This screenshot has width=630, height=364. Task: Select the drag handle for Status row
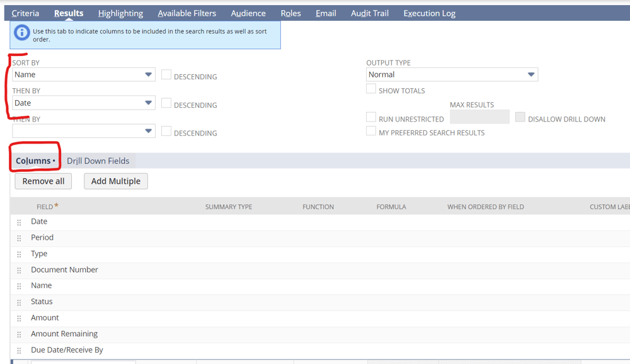(19, 302)
